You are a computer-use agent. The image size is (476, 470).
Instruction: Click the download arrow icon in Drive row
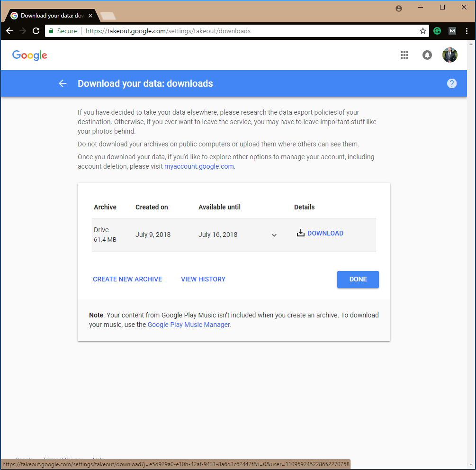(301, 233)
